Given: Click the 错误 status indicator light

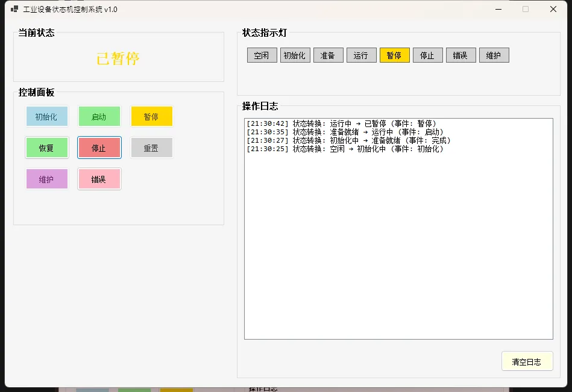Looking at the screenshot, I should point(460,55).
